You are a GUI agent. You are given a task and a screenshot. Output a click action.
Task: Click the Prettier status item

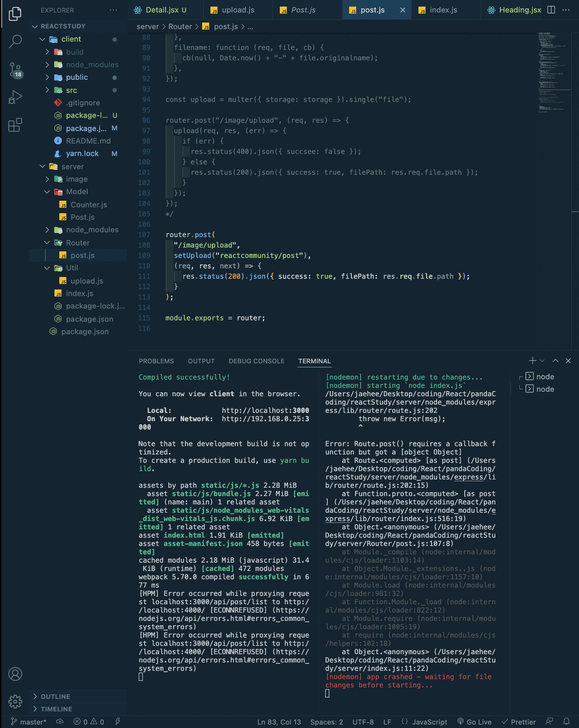pyautogui.click(x=519, y=722)
